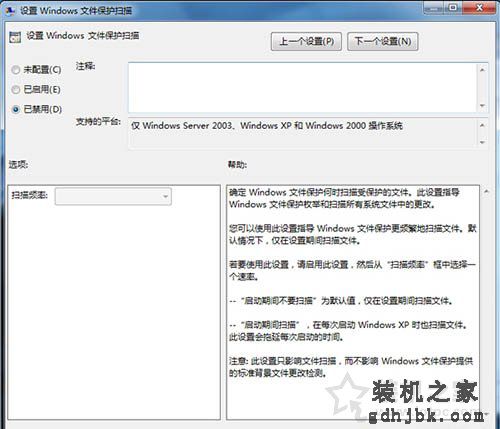
Task: Click the help paragraph starting 您可以使用此设置
Action: [353, 234]
